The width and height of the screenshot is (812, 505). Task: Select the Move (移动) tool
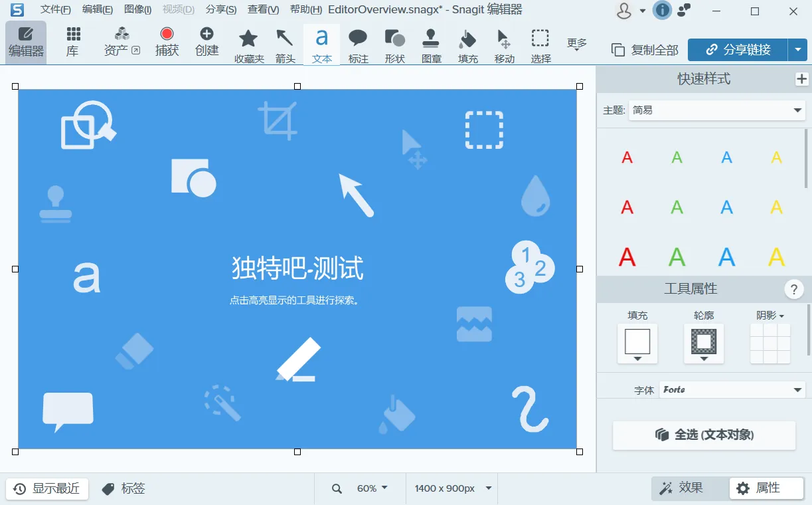click(503, 45)
